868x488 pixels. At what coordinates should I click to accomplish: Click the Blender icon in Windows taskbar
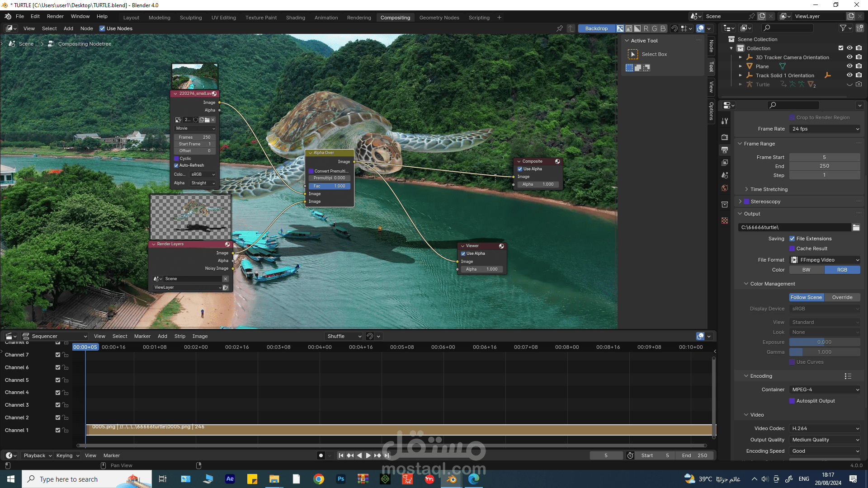pyautogui.click(x=452, y=479)
